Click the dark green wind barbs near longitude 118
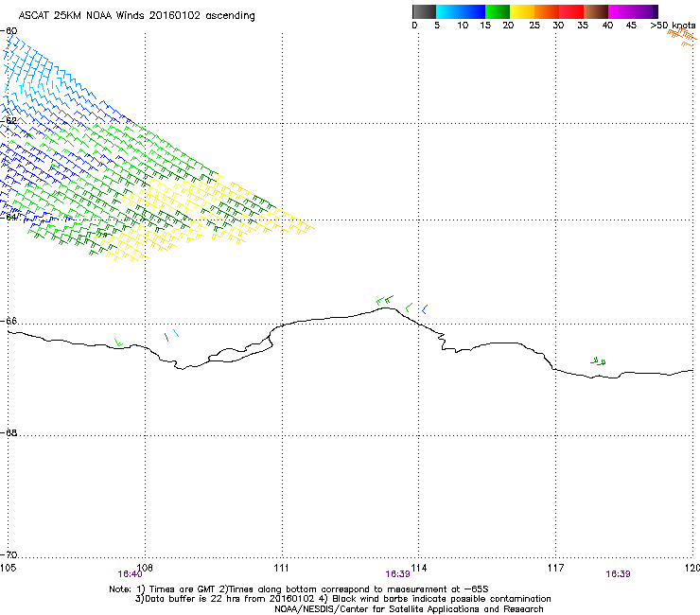Image resolution: width=700 pixels, height=615 pixels. tap(598, 360)
